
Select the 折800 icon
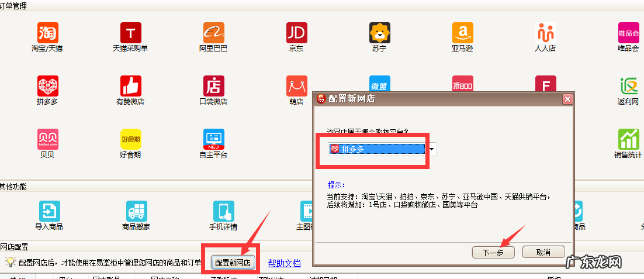pos(462,84)
